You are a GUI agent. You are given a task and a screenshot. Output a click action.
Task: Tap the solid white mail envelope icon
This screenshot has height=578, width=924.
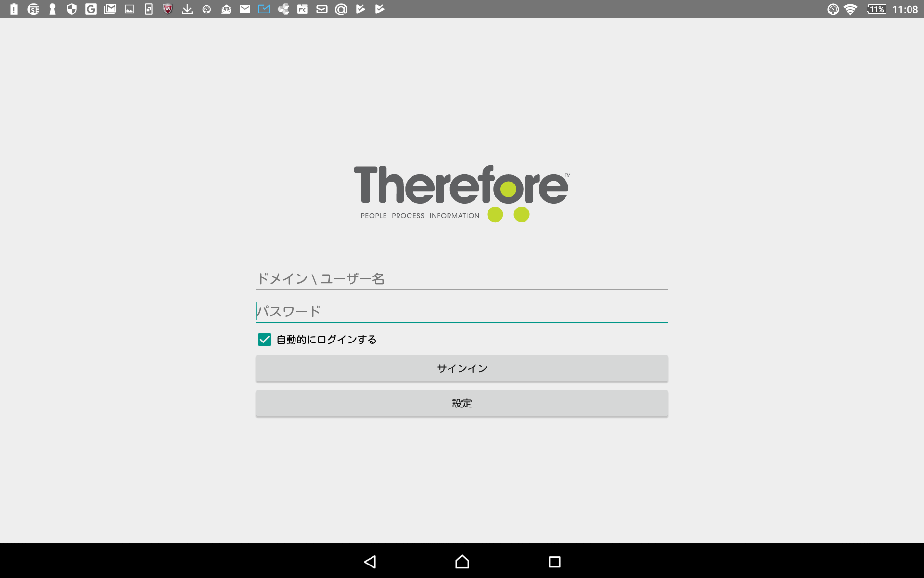click(245, 9)
